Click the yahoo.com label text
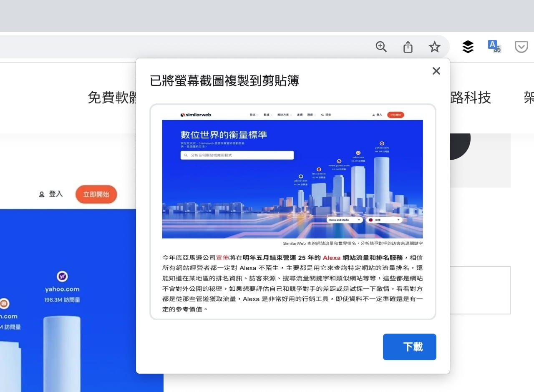Image resolution: width=534 pixels, height=392 pixels. click(62, 289)
